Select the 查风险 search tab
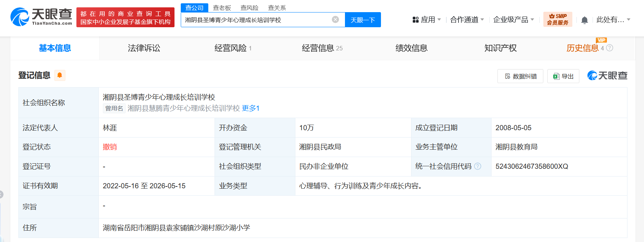This screenshot has height=242, width=644. coord(249,8)
